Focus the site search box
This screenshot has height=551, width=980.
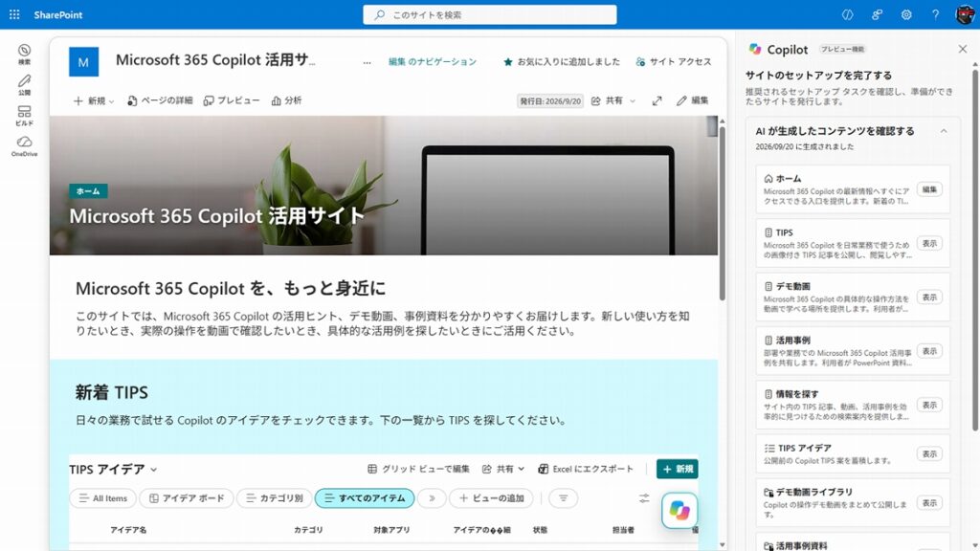(x=489, y=15)
